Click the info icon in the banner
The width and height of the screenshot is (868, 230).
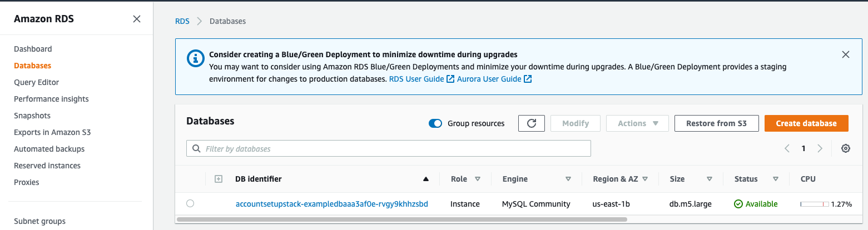click(x=195, y=57)
